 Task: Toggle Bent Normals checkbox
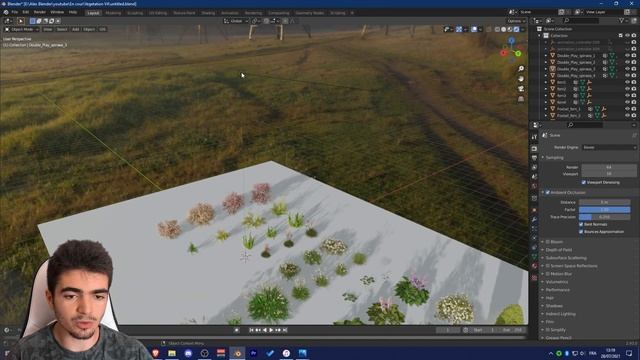[581, 224]
